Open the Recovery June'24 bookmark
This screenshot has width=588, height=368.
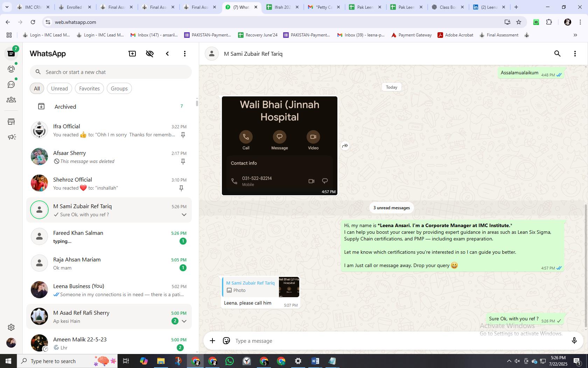point(258,35)
